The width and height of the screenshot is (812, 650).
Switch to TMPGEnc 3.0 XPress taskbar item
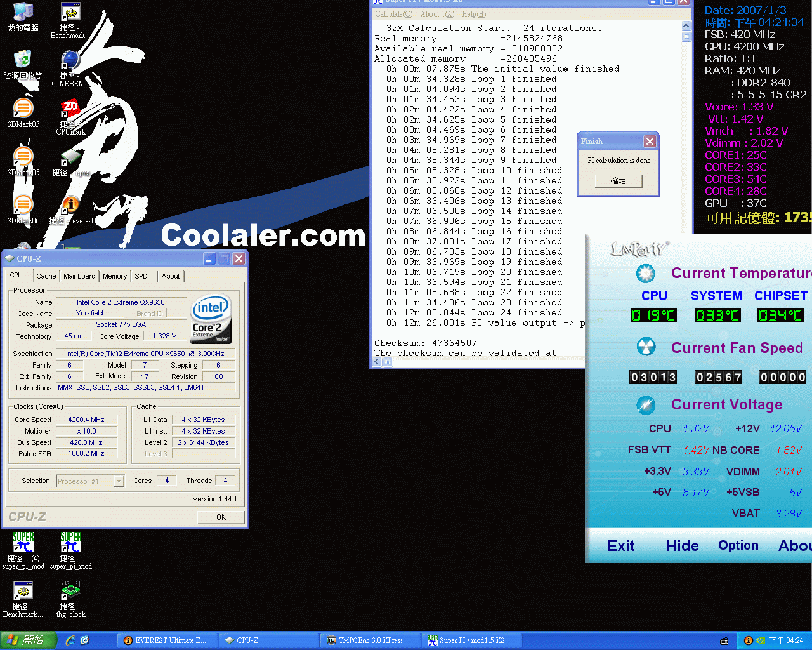click(370, 640)
